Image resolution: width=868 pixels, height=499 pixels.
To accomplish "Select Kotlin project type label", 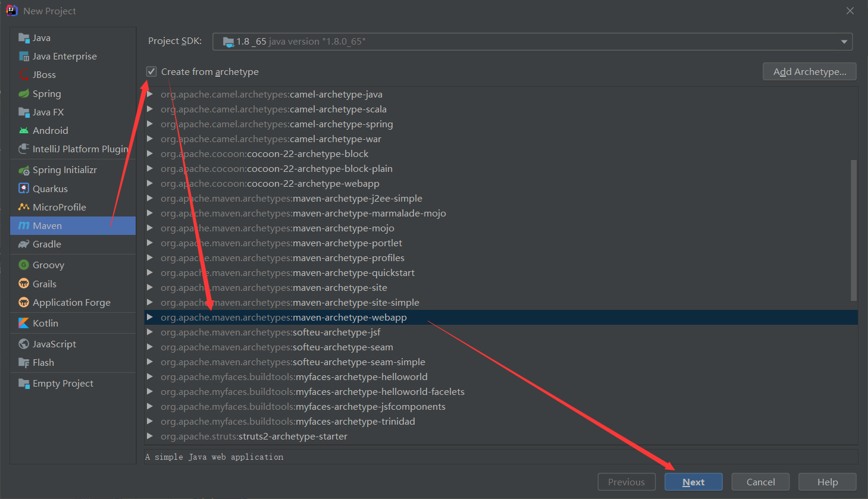I will click(x=45, y=323).
